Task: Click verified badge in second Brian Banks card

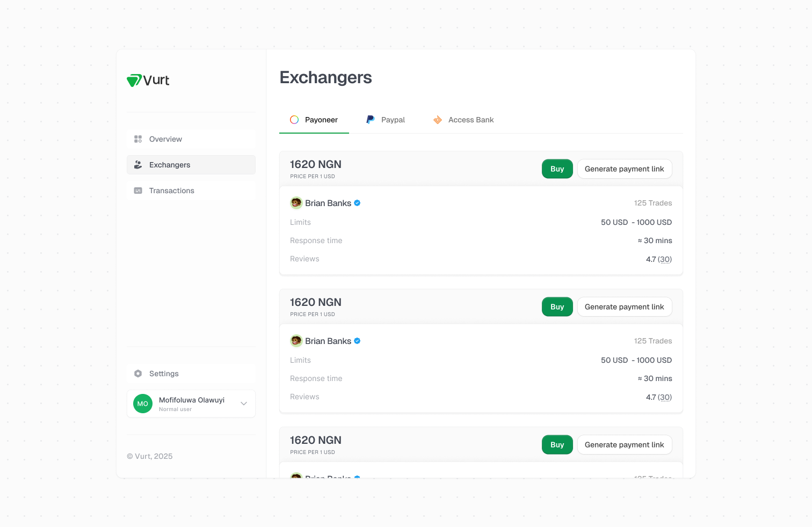Action: [357, 341]
